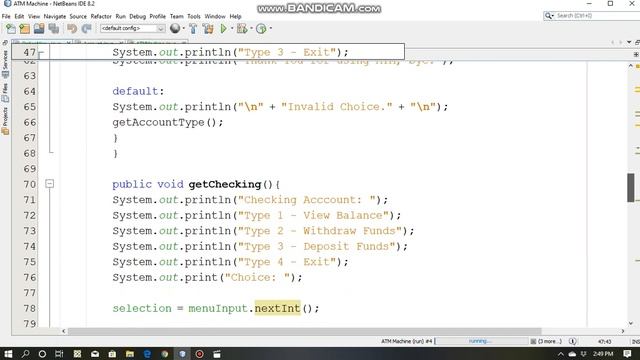The image size is (640, 360).
Task: Click the highlighted nextInt text on line 78
Action: point(278,308)
